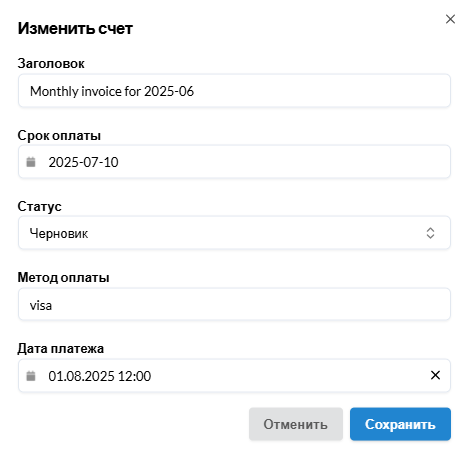Click the Дата платежа label
This screenshot has height=457, width=468.
(61, 348)
